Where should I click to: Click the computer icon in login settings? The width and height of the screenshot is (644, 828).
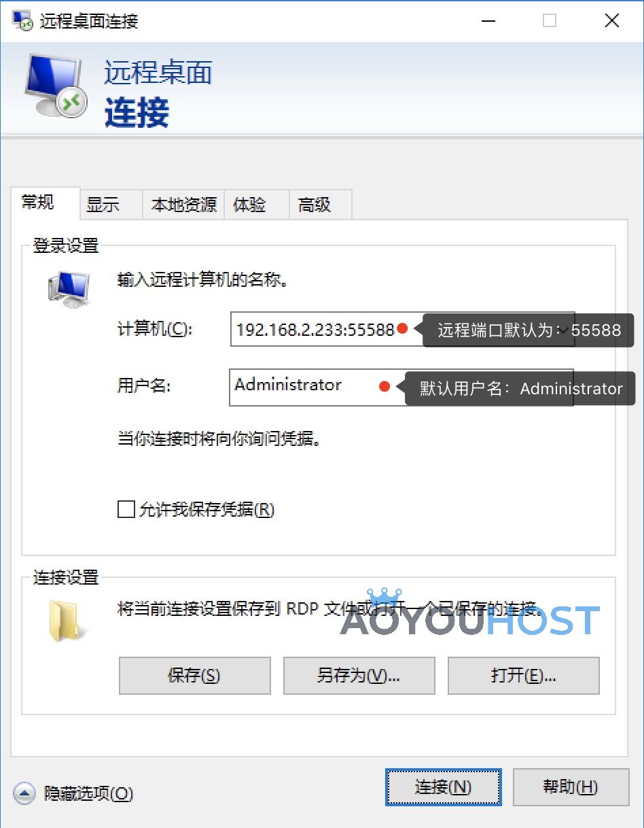pyautogui.click(x=69, y=290)
